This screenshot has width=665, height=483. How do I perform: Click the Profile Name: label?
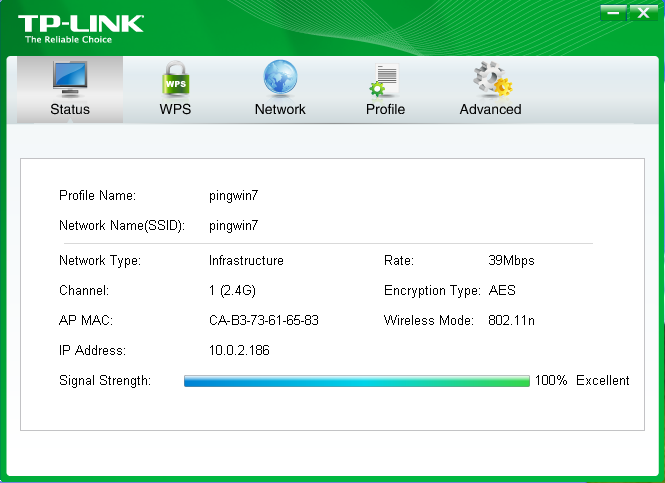pyautogui.click(x=98, y=195)
